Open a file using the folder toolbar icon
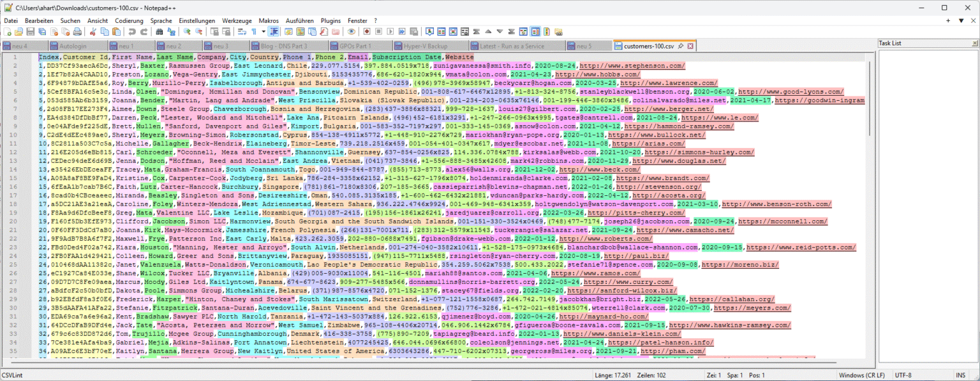Screen dimensions: 980x381 (19, 31)
